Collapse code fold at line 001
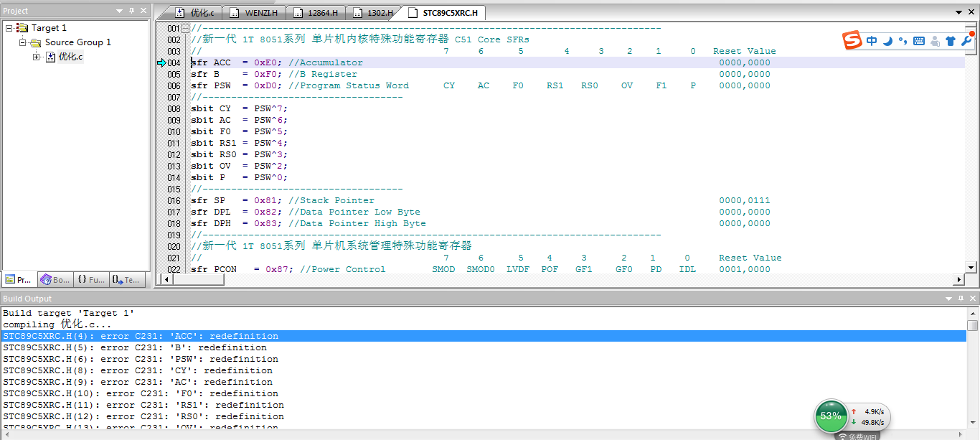980x440 pixels. point(185,28)
